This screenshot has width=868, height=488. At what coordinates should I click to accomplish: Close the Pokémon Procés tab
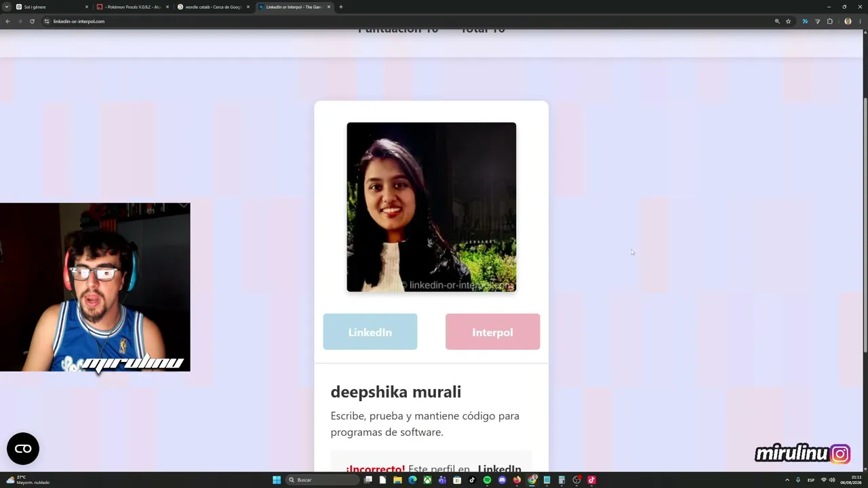[x=167, y=7]
